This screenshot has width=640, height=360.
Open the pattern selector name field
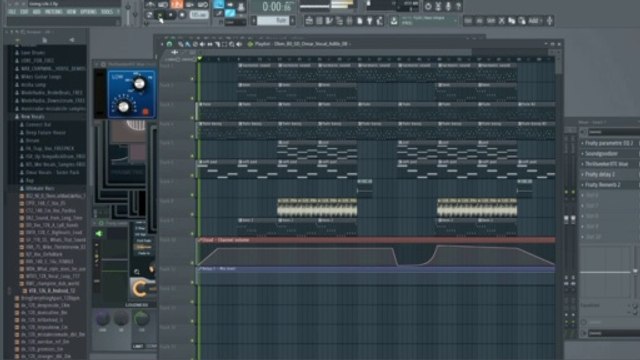coord(273,20)
